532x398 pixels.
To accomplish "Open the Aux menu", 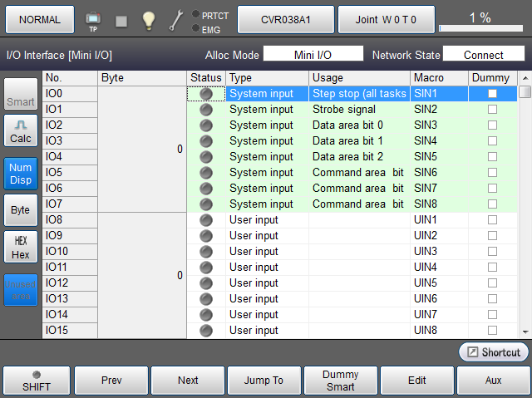I will (492, 381).
